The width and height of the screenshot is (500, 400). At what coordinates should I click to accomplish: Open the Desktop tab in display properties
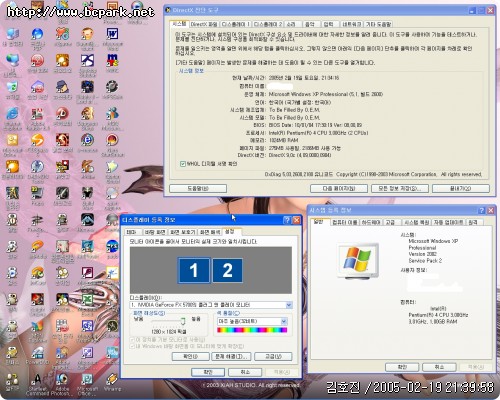click(155, 232)
